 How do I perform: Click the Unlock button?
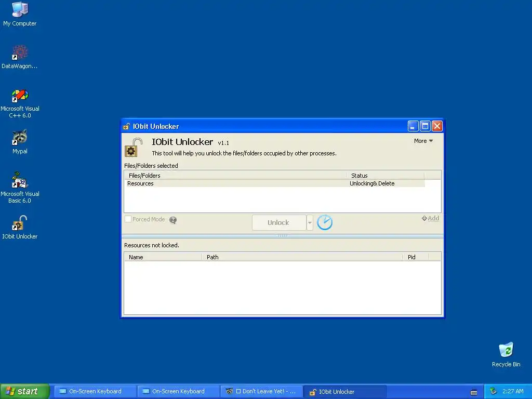point(279,222)
